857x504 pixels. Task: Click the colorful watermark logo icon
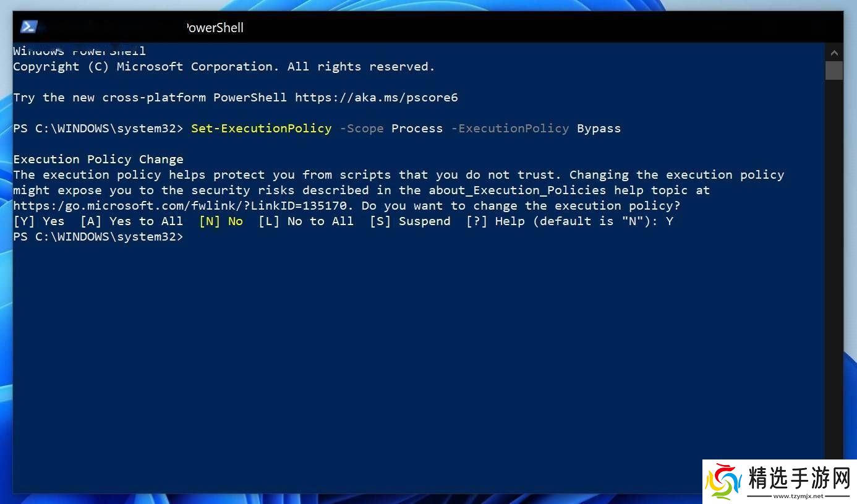pyautogui.click(x=724, y=481)
